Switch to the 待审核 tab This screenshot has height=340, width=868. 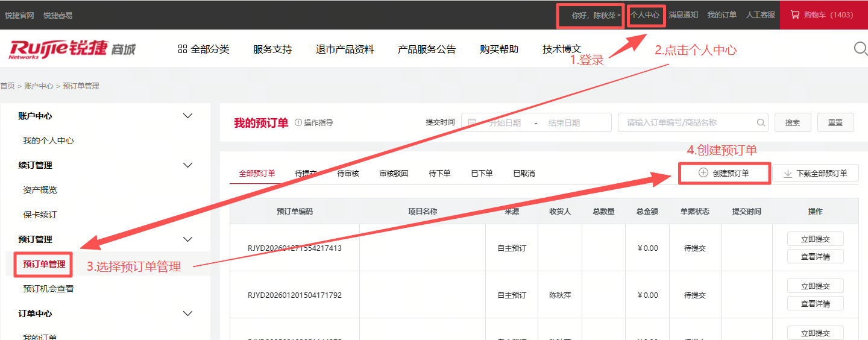click(x=348, y=173)
